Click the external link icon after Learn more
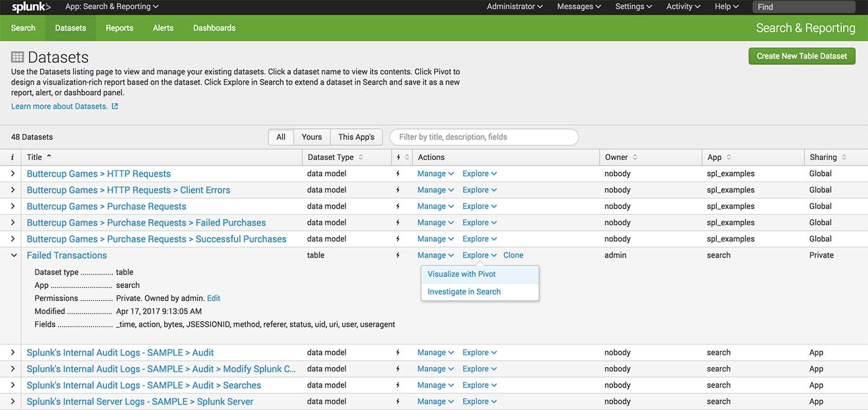 pos(114,106)
